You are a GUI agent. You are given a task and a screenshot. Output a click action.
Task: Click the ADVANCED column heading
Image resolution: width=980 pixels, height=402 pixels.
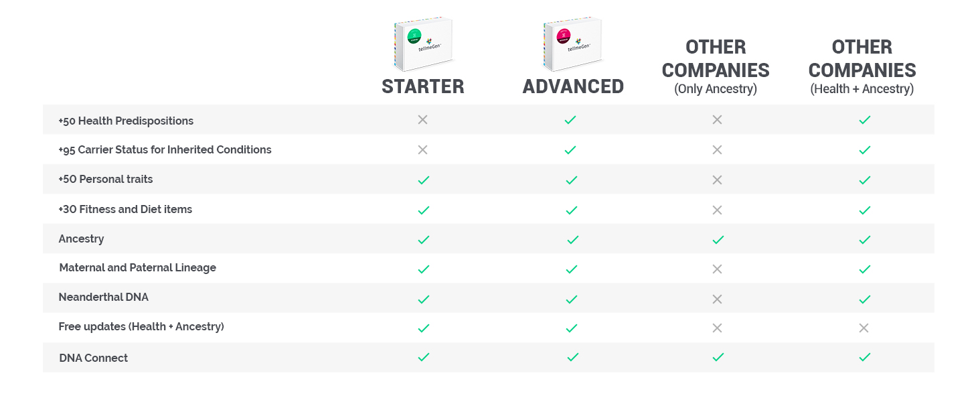(573, 86)
